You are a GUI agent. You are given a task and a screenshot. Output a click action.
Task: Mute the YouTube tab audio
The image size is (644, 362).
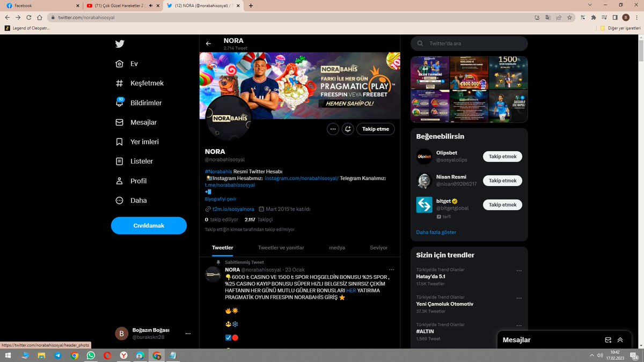point(151,5)
